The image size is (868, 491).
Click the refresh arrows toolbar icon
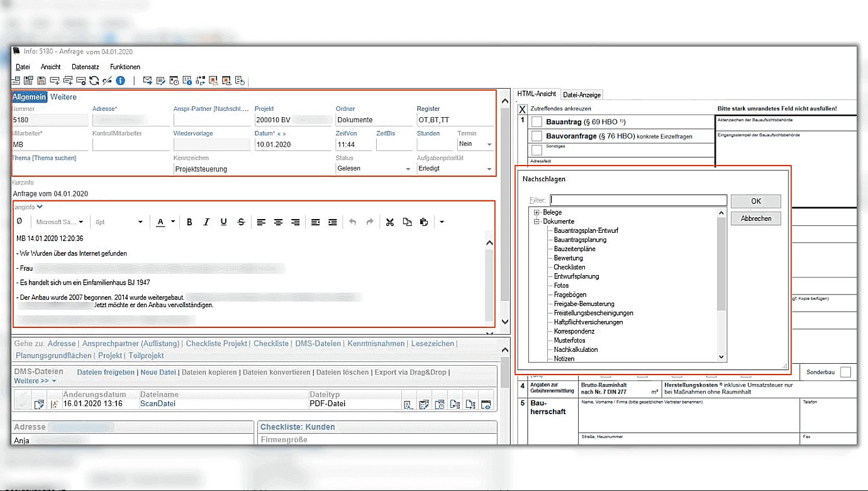click(x=94, y=81)
